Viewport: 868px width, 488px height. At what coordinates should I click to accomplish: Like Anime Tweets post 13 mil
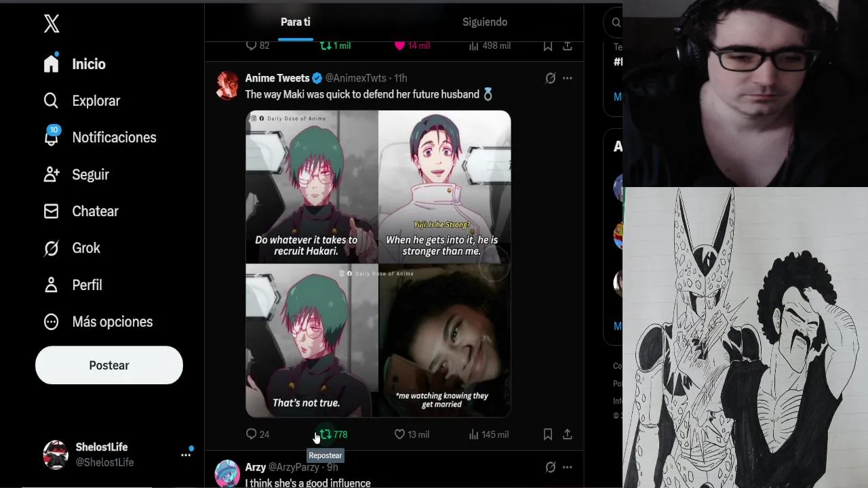click(x=412, y=434)
